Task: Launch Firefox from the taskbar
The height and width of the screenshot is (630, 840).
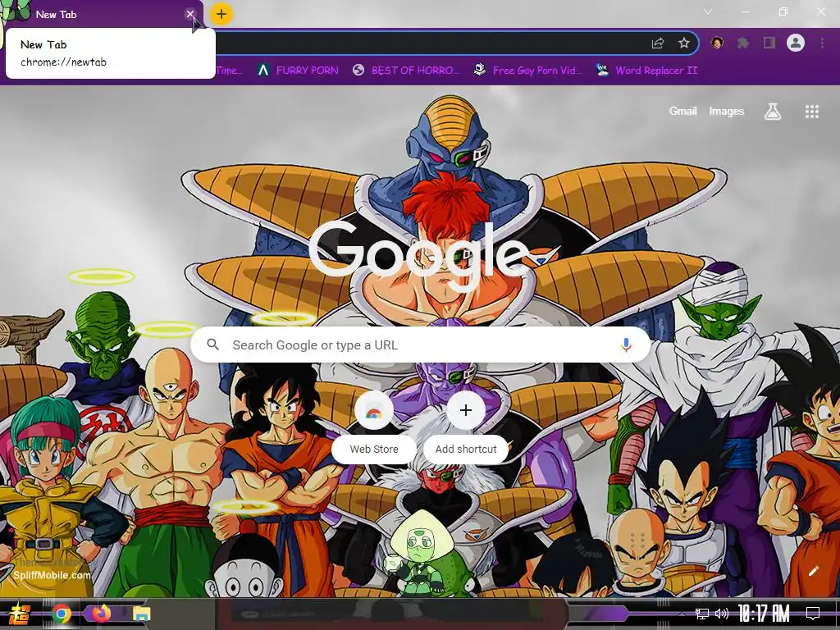Action: coord(101,614)
